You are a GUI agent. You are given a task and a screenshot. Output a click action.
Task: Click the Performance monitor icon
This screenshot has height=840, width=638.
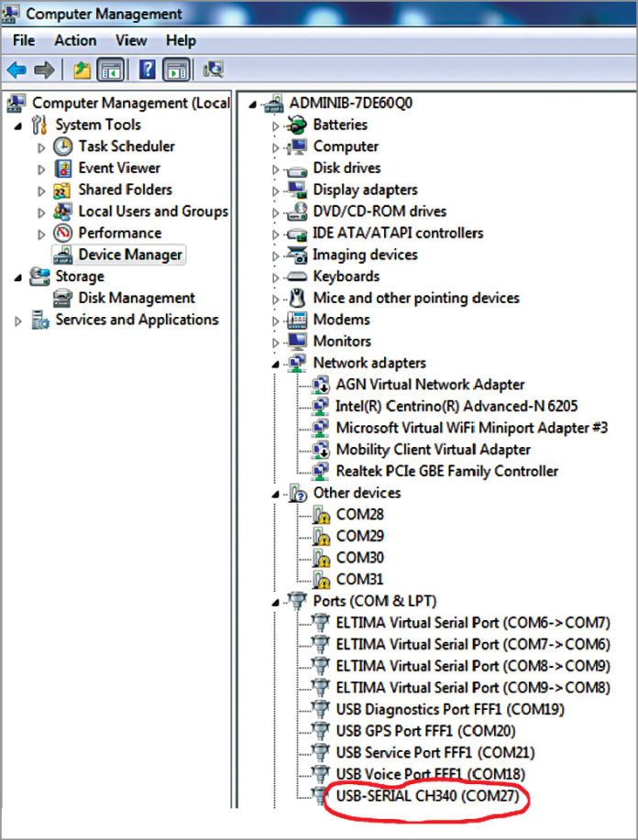[x=63, y=234]
